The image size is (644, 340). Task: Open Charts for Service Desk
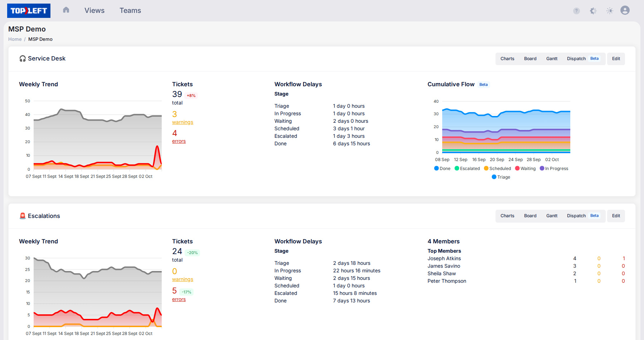507,59
